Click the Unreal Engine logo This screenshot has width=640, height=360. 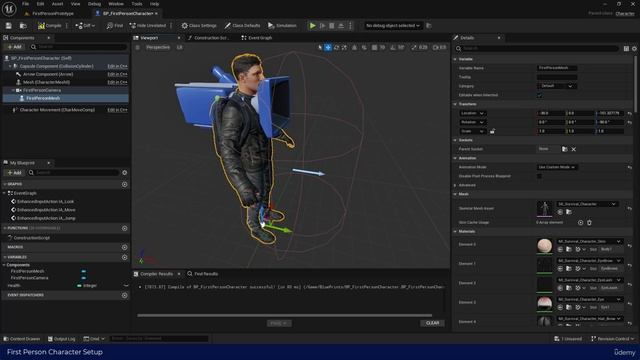coord(9,9)
